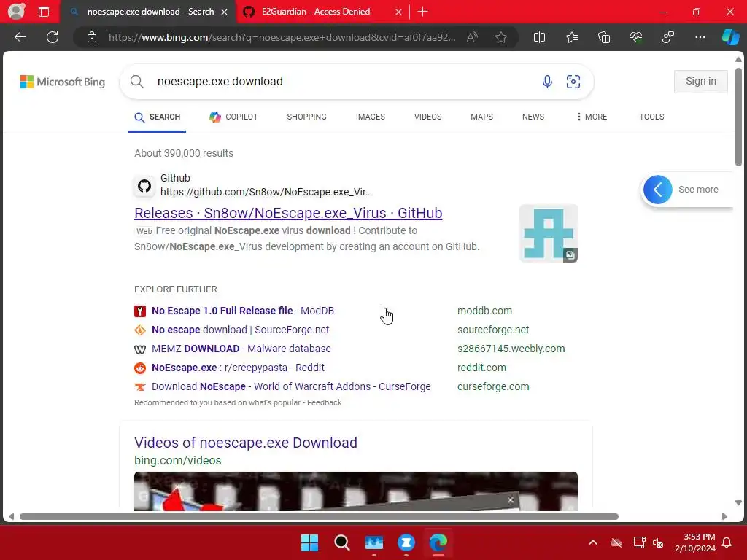747x560 pixels.
Task: Open No Escape 1.0 Full Release ModDB link
Action: pos(242,311)
